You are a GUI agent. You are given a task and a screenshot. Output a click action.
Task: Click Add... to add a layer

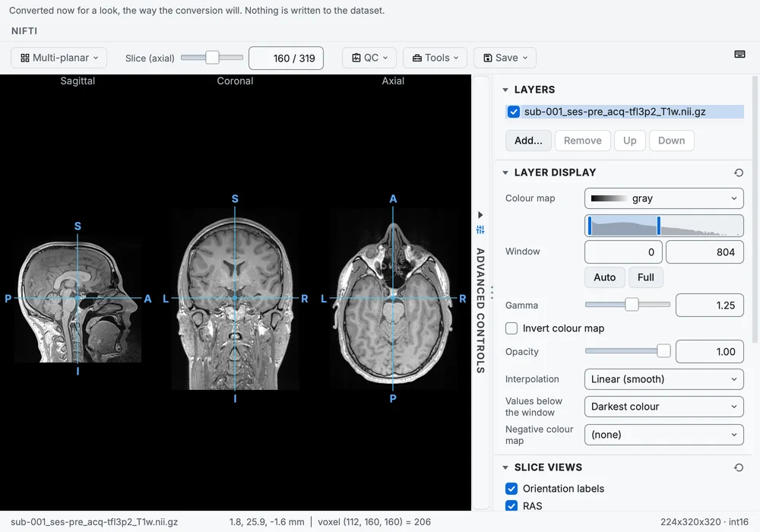(528, 141)
